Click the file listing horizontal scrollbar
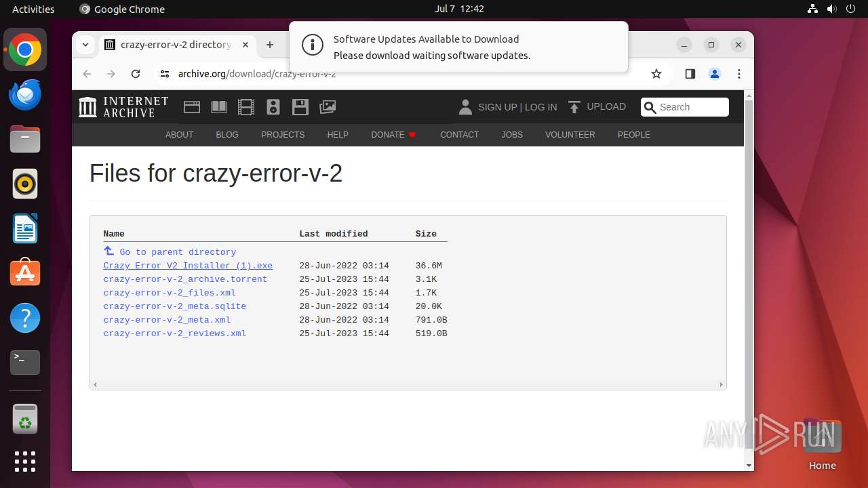868x488 pixels. [408, 384]
